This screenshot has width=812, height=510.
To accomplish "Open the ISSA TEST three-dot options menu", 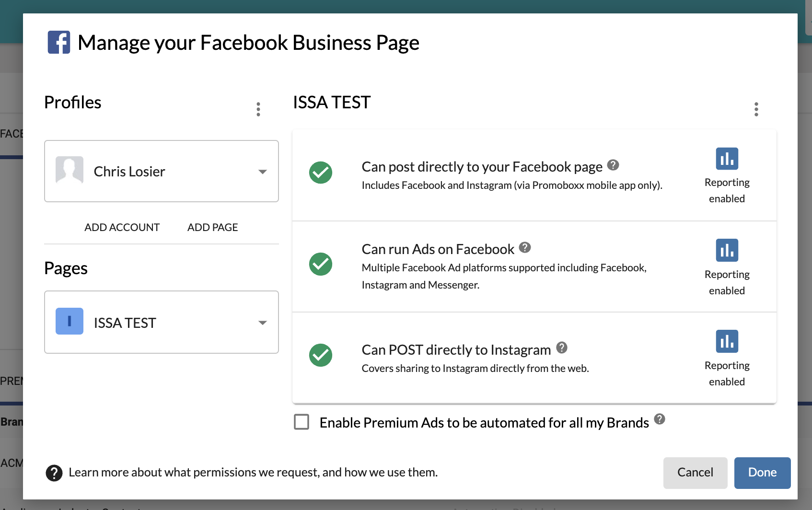I will coord(756,109).
